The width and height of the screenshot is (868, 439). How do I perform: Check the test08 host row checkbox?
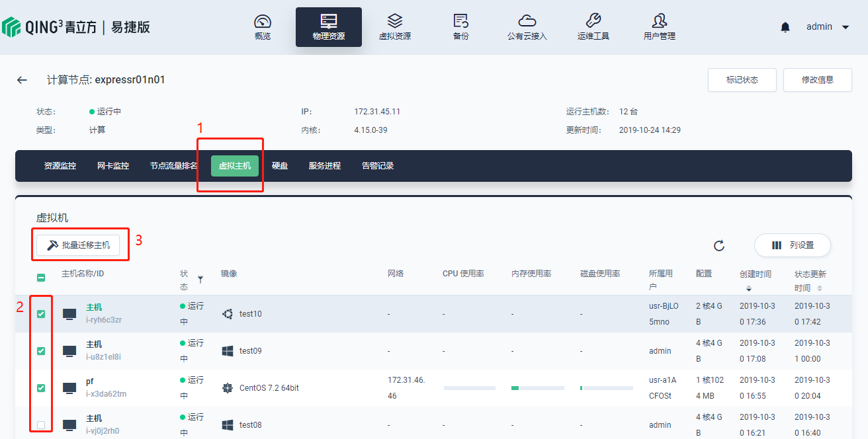pos(41,425)
